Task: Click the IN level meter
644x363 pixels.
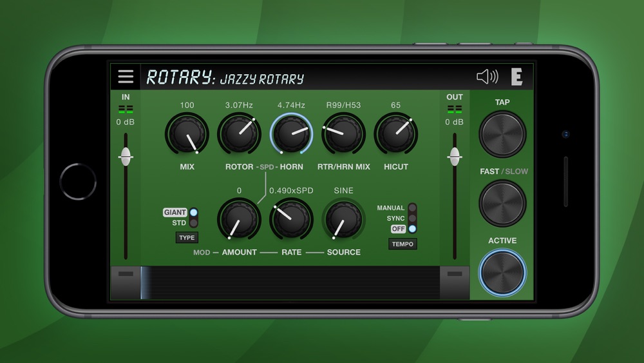Action: [126, 110]
